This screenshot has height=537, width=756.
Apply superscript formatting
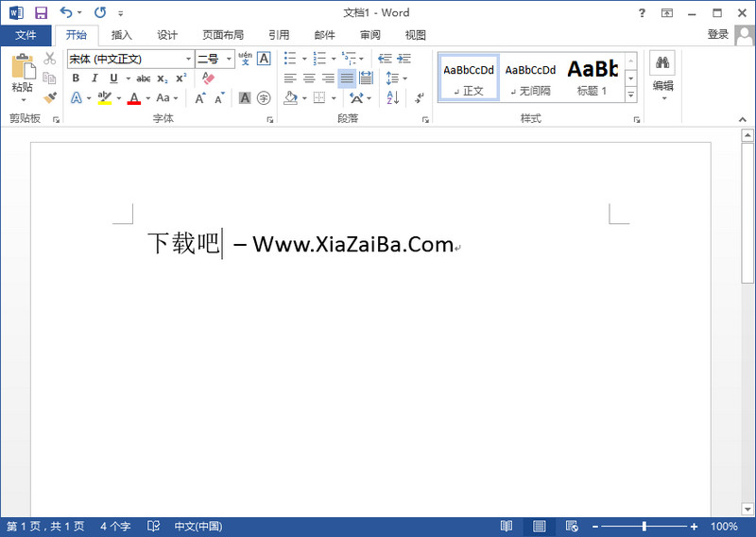tap(180, 78)
